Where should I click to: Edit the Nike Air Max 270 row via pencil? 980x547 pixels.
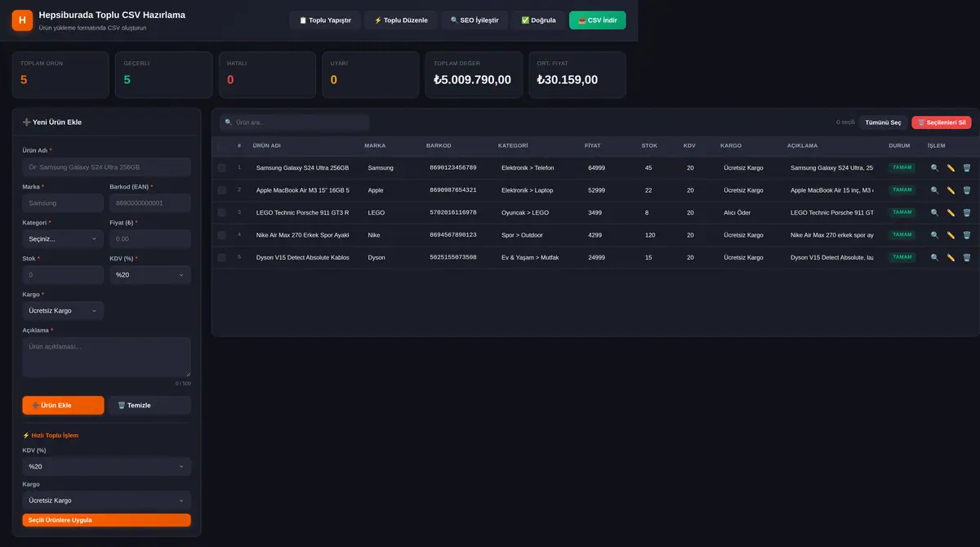tap(951, 235)
